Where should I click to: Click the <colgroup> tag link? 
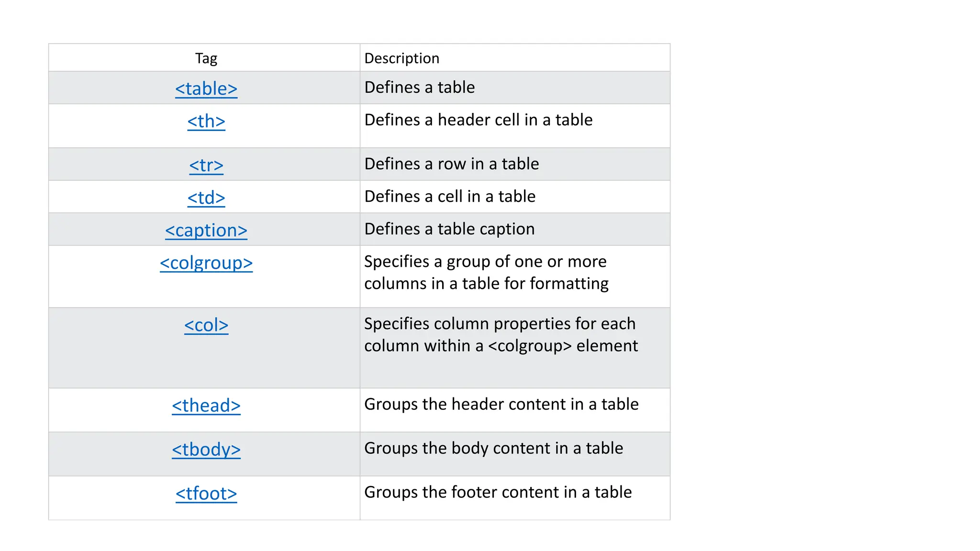pos(206,263)
